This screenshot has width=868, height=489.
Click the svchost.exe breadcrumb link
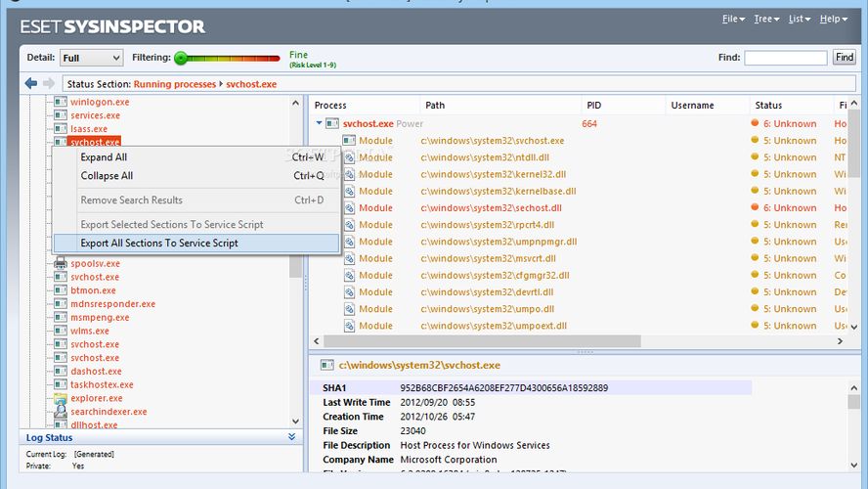[251, 84]
